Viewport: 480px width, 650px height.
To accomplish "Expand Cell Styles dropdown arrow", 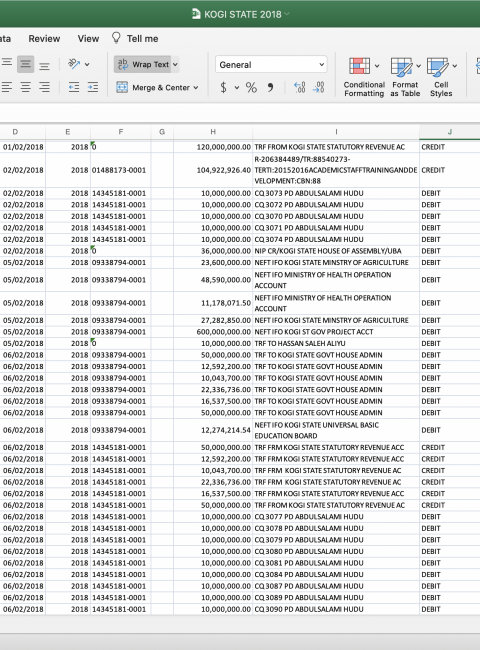I will tap(455, 65).
